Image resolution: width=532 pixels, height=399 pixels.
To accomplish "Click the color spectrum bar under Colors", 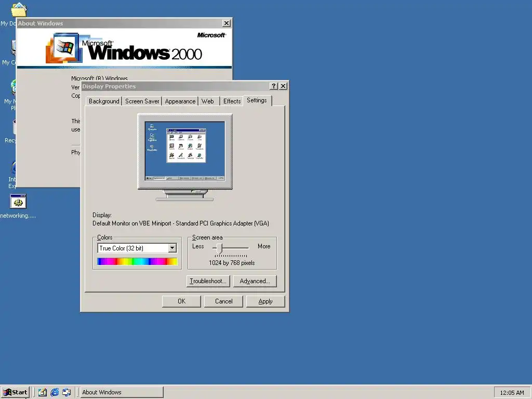I will (x=137, y=261).
